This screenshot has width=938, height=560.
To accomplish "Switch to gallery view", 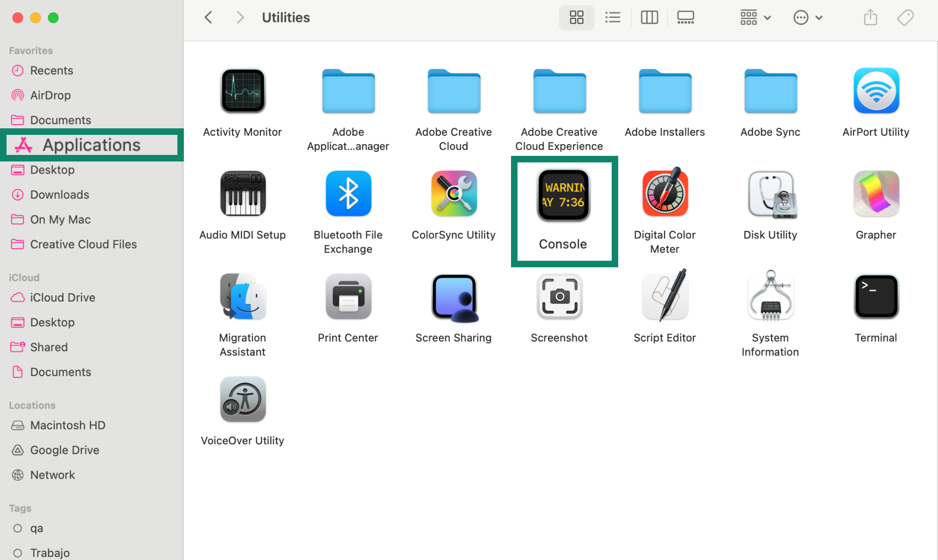I will pos(685,17).
